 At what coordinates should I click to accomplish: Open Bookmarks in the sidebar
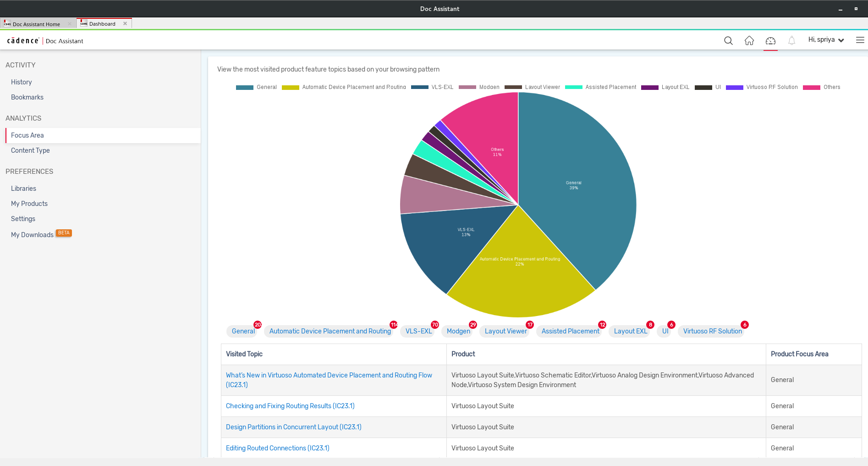[27, 97]
